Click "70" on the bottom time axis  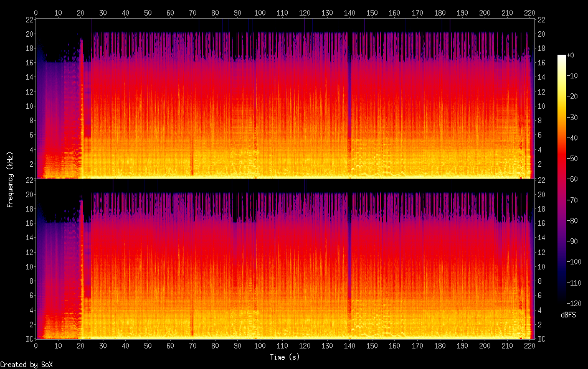[x=192, y=346]
